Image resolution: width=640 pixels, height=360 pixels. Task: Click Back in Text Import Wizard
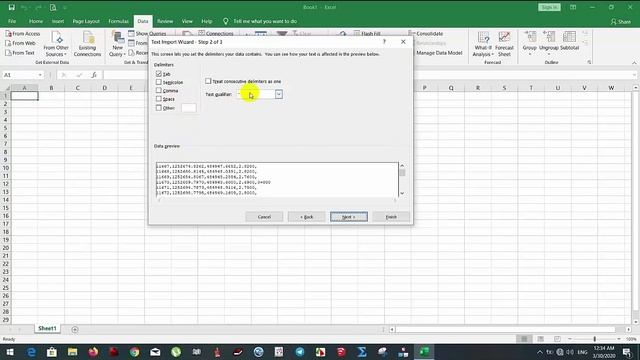pyautogui.click(x=307, y=217)
